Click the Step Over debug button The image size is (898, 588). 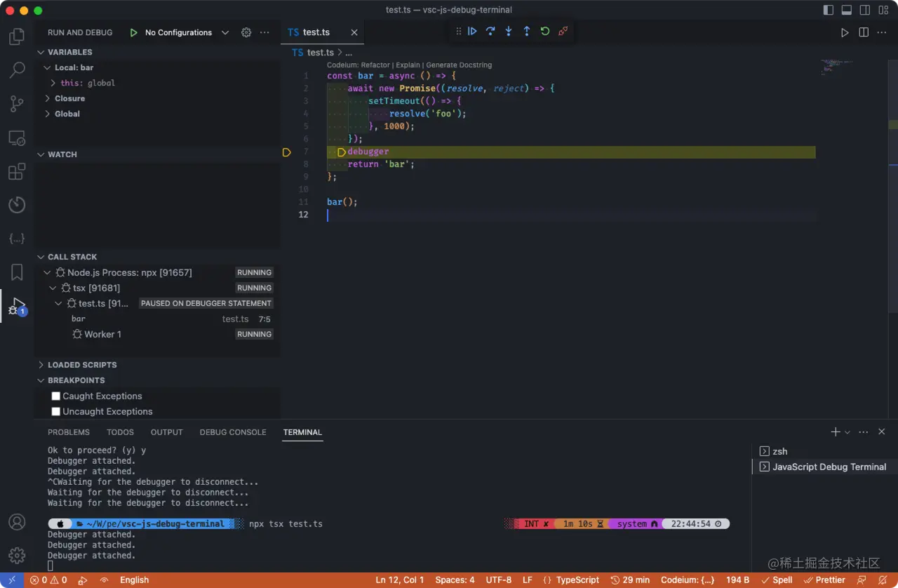(490, 32)
